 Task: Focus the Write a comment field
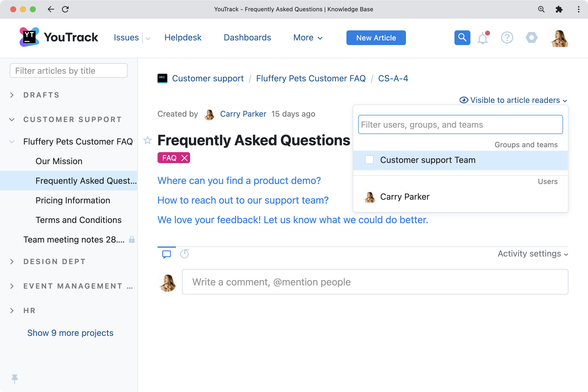point(375,282)
